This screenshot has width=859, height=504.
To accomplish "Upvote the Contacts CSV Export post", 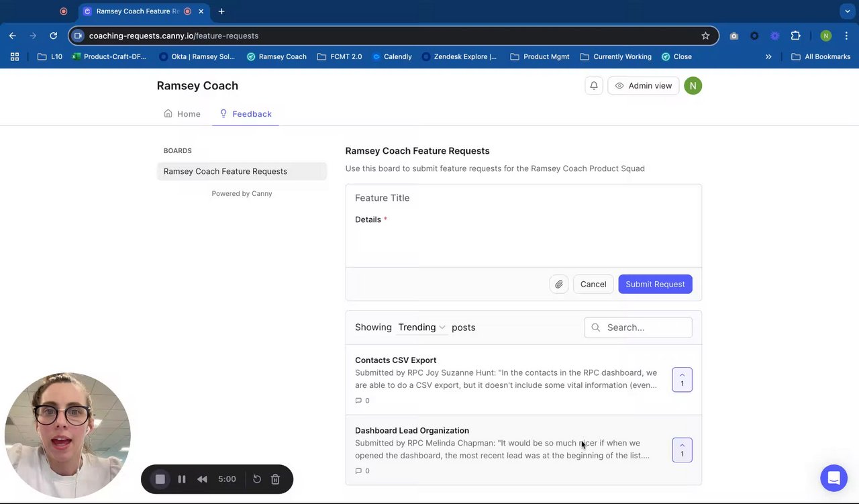I will coord(682,380).
